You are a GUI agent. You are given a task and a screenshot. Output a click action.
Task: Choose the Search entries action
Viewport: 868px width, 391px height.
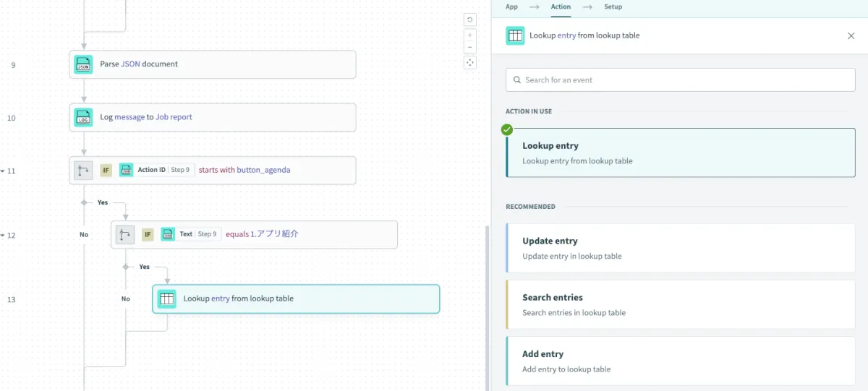click(681, 304)
